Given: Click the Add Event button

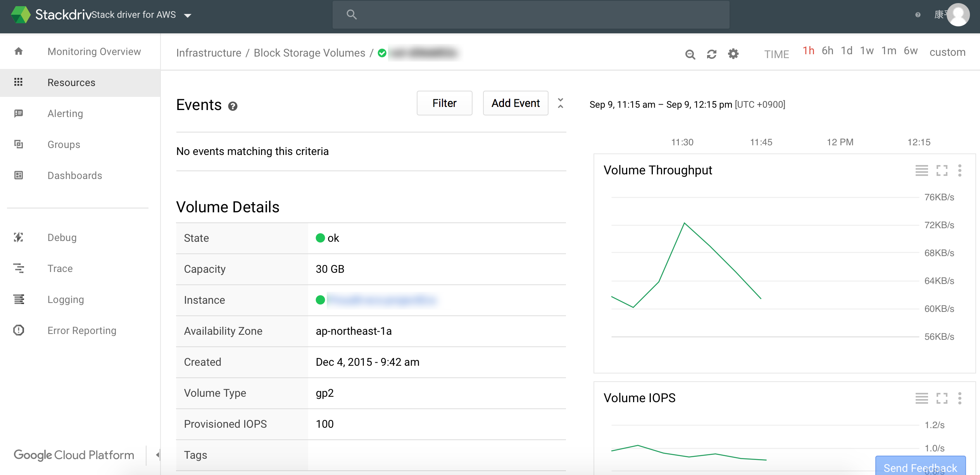Looking at the screenshot, I should coord(515,103).
